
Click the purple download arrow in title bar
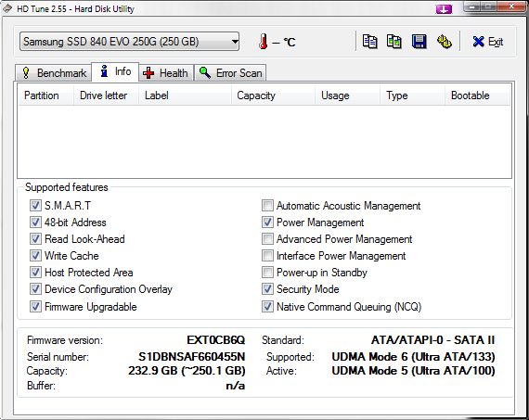[x=444, y=8]
